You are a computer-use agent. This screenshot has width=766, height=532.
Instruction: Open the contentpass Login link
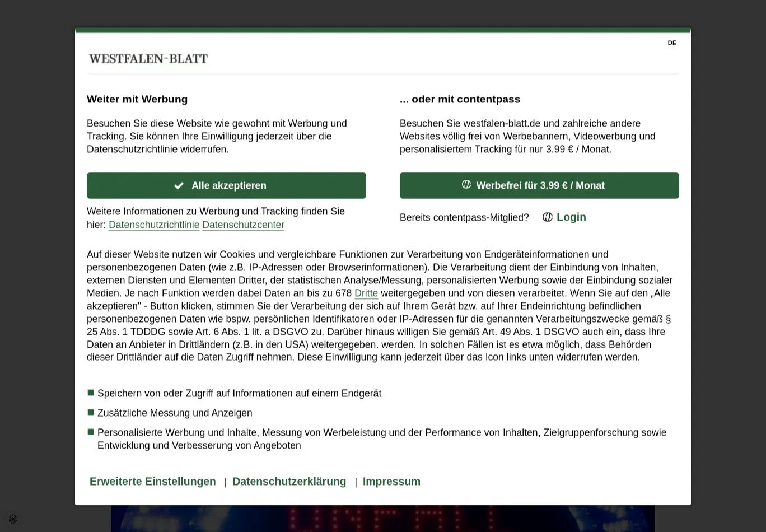(571, 217)
